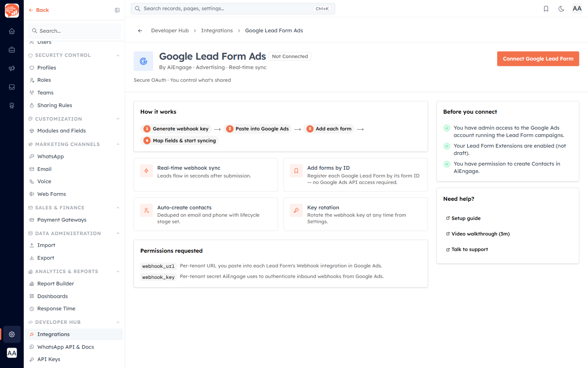The height and width of the screenshot is (368, 588).
Task: Open the home icon in left rail
Action: click(12, 31)
